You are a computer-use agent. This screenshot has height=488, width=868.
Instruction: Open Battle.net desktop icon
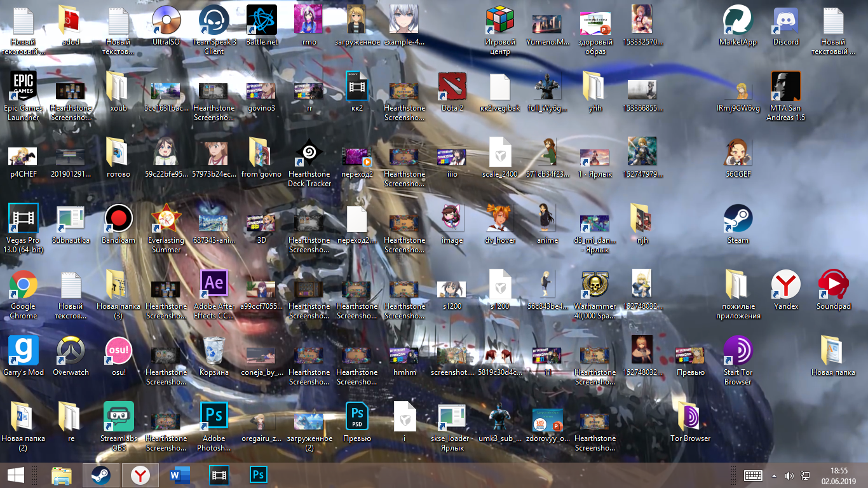[262, 21]
